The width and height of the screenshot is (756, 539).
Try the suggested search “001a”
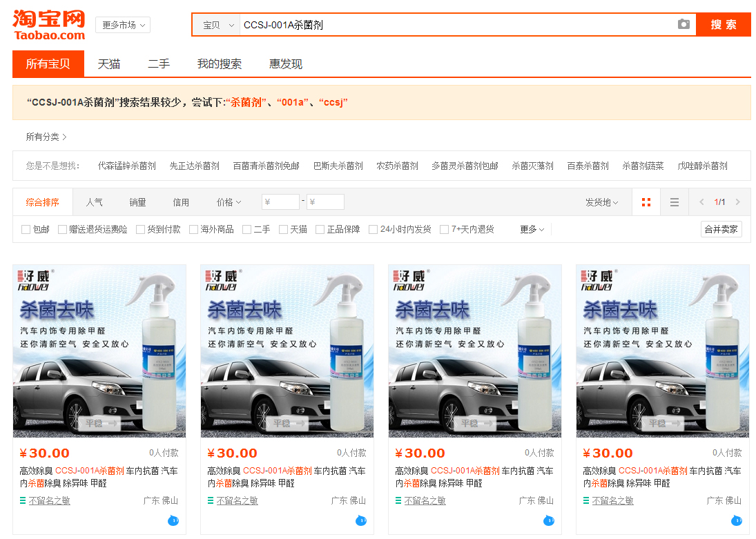click(293, 102)
